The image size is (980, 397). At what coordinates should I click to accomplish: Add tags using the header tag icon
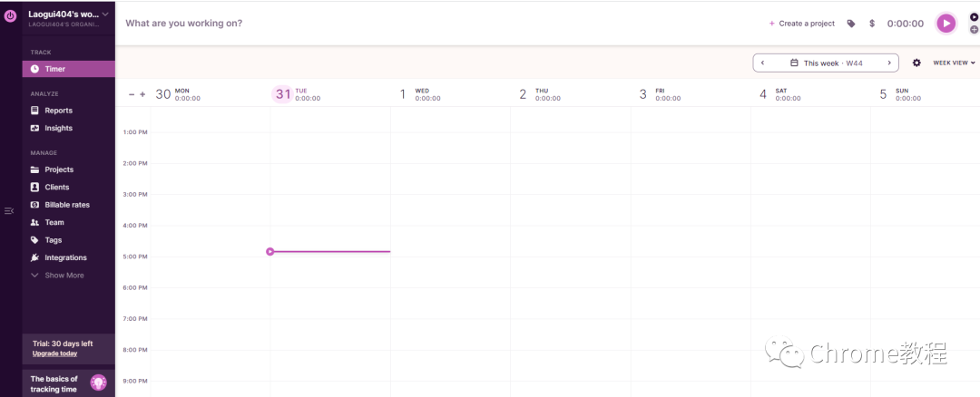[x=850, y=24]
